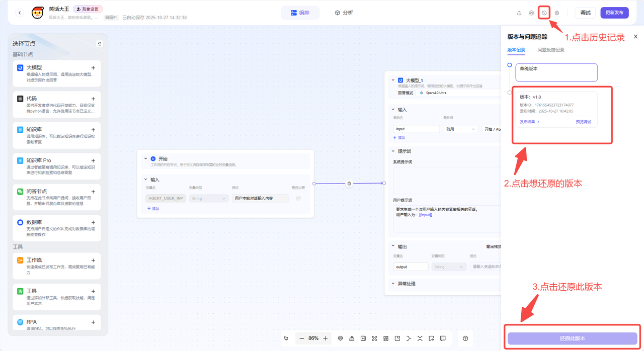Viewport: 644px width, 351px height.
Task: Collapse the 提示词 section chevron
Action: (x=393, y=151)
